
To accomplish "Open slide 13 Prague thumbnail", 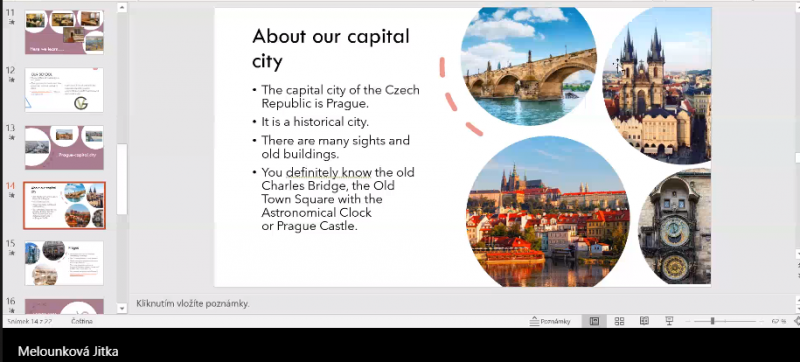I will click(64, 147).
